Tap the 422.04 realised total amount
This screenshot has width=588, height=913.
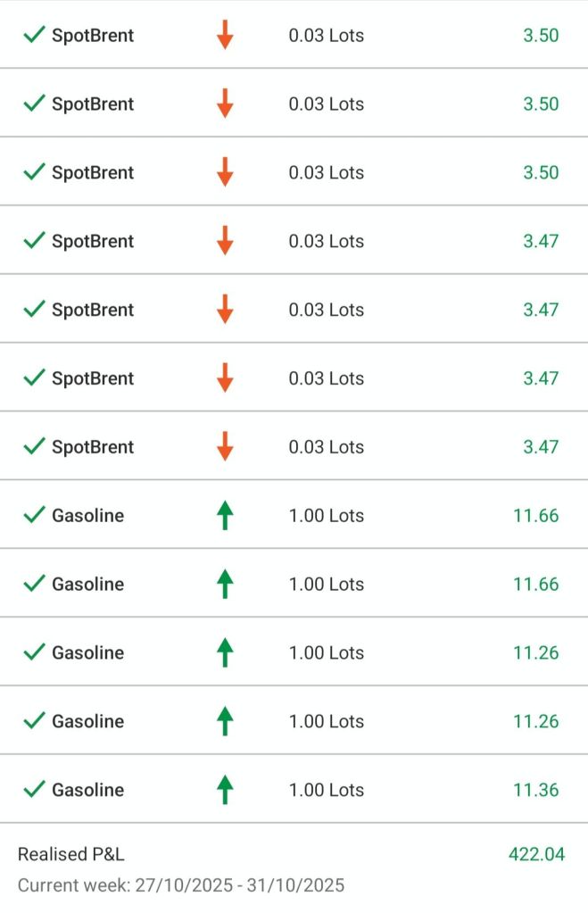coord(536,854)
